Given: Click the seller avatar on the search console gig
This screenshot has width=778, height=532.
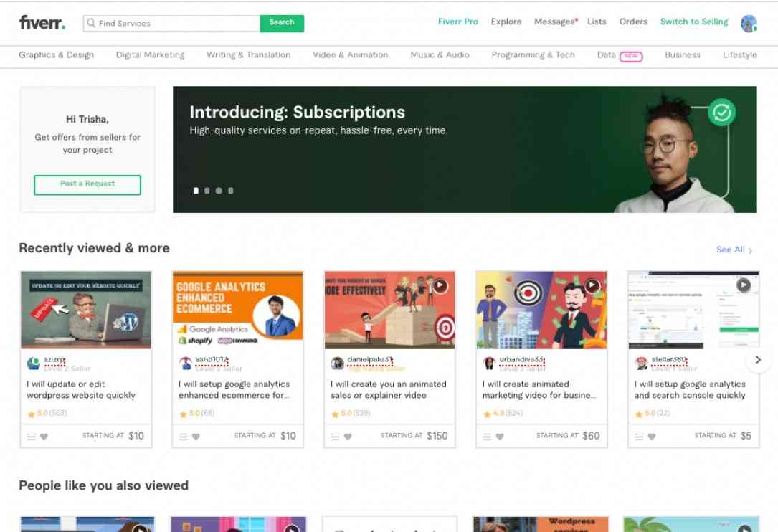Looking at the screenshot, I should 641,364.
